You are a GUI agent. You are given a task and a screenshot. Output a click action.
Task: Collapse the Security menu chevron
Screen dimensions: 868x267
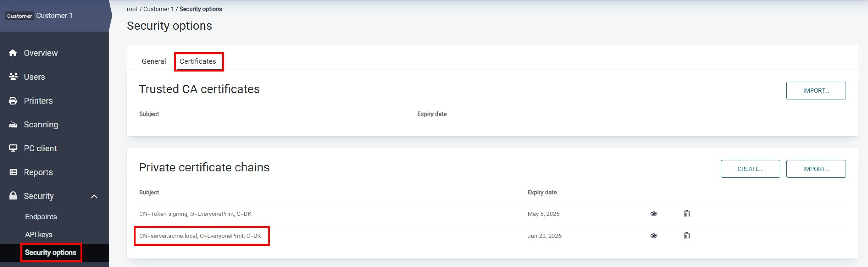[94, 196]
